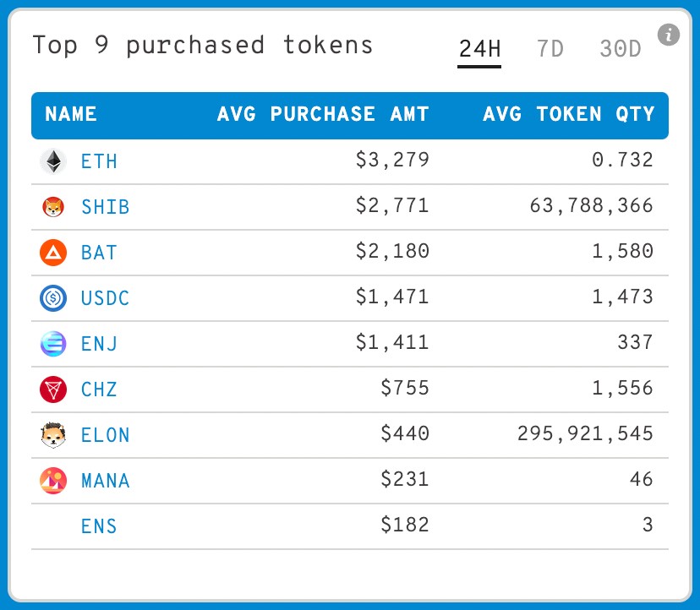Select the $1,471 purchase amount for USDC
Viewport: 700px width, 610px height.
point(392,297)
